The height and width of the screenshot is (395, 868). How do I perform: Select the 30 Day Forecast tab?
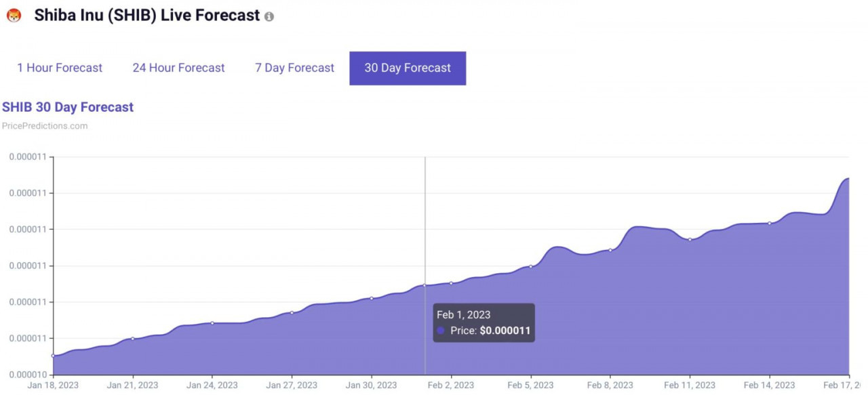click(408, 68)
